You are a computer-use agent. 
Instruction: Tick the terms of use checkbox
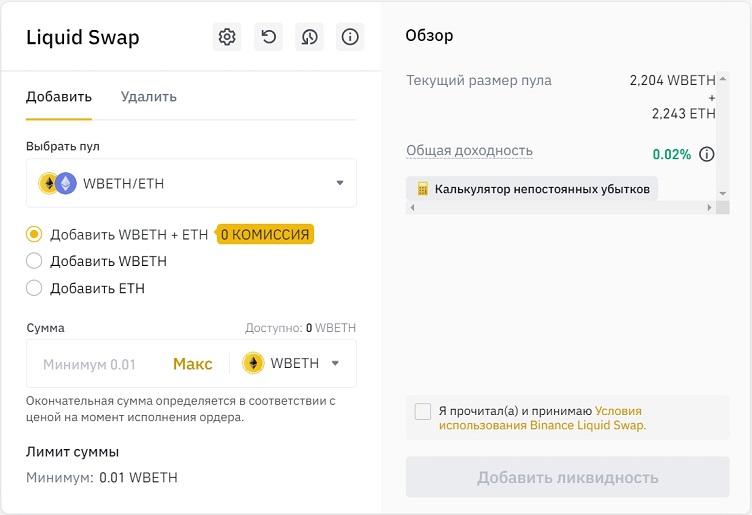pos(423,411)
